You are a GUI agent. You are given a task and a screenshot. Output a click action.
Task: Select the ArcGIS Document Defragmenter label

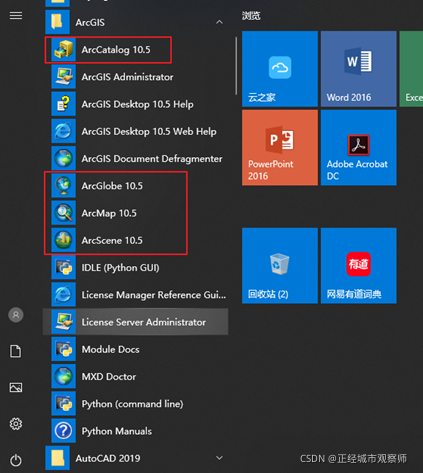point(152,159)
